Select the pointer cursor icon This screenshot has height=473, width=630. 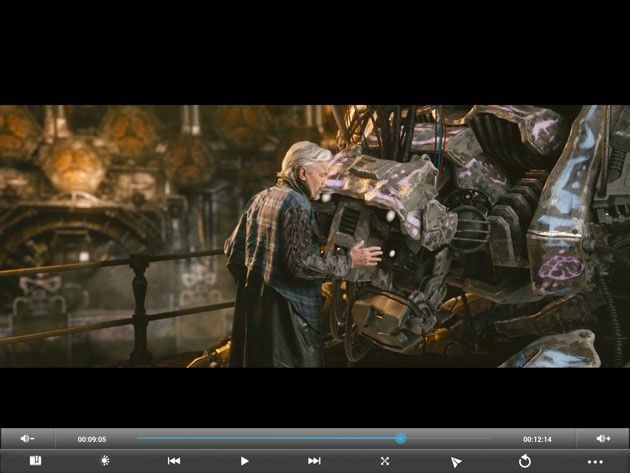click(455, 462)
